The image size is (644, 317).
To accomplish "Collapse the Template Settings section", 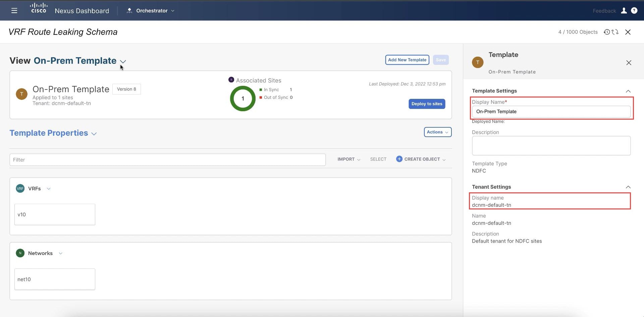I will (628, 91).
